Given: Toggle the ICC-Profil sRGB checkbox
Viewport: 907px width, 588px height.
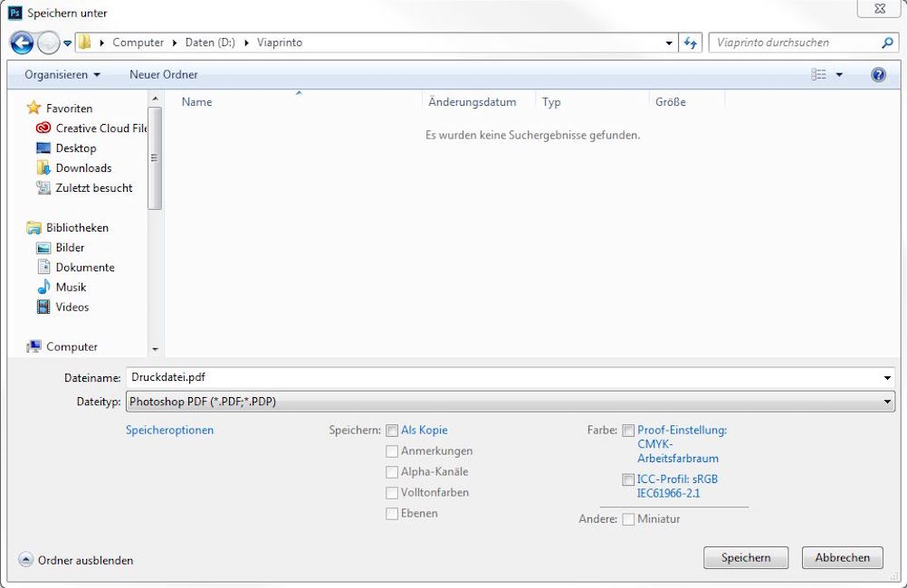Looking at the screenshot, I should (x=628, y=479).
